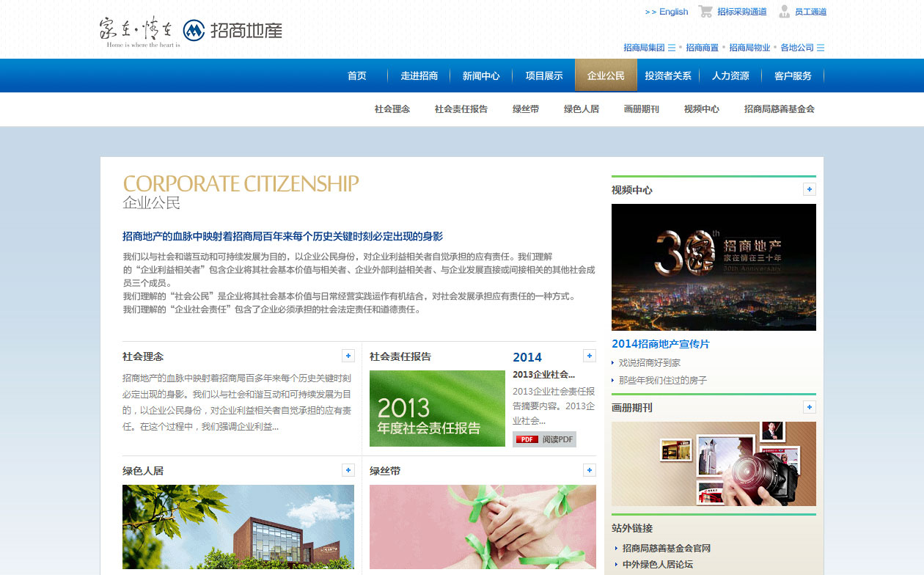The image size is (924, 575).
Task: Go to the 画册期刊 sub-menu item
Action: coord(642,109)
